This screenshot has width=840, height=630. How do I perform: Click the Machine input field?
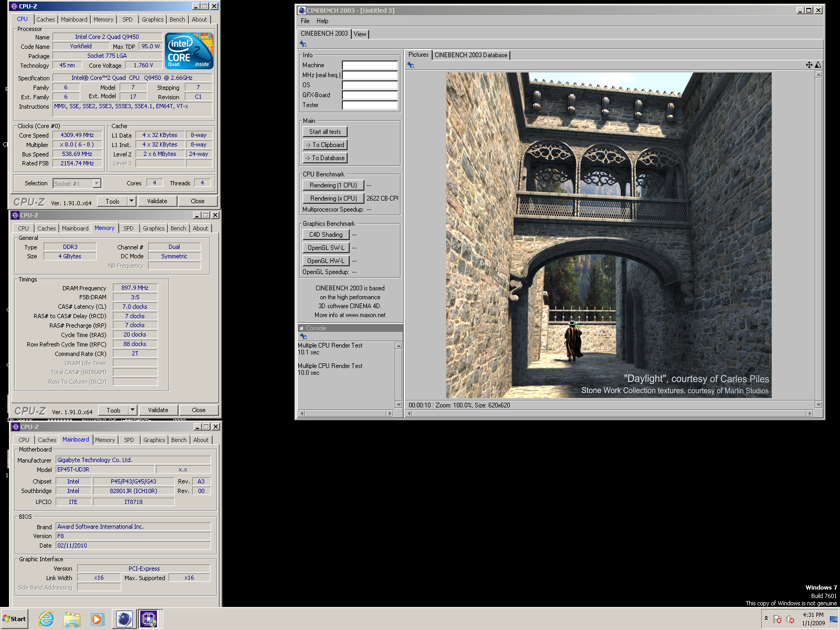tap(370, 65)
